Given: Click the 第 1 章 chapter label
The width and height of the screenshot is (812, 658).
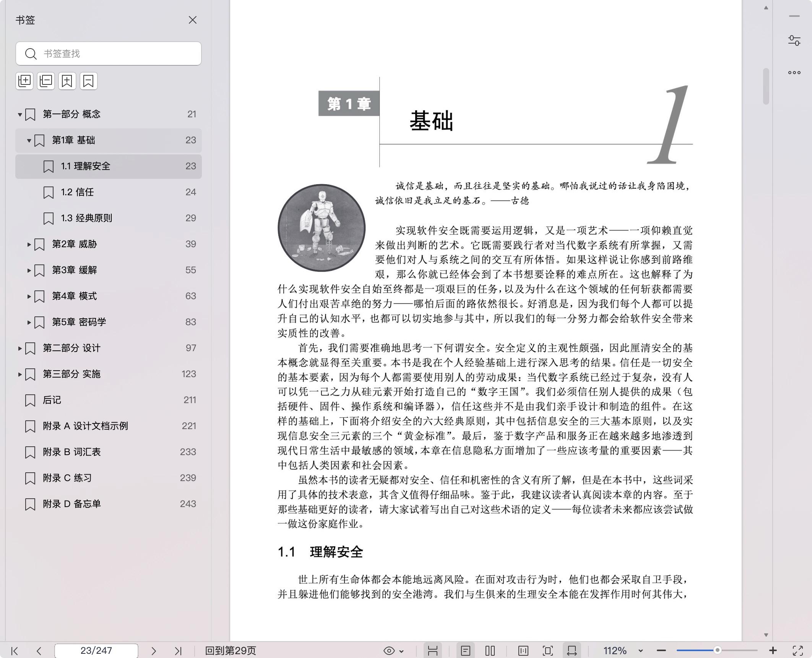Looking at the screenshot, I should [x=349, y=104].
